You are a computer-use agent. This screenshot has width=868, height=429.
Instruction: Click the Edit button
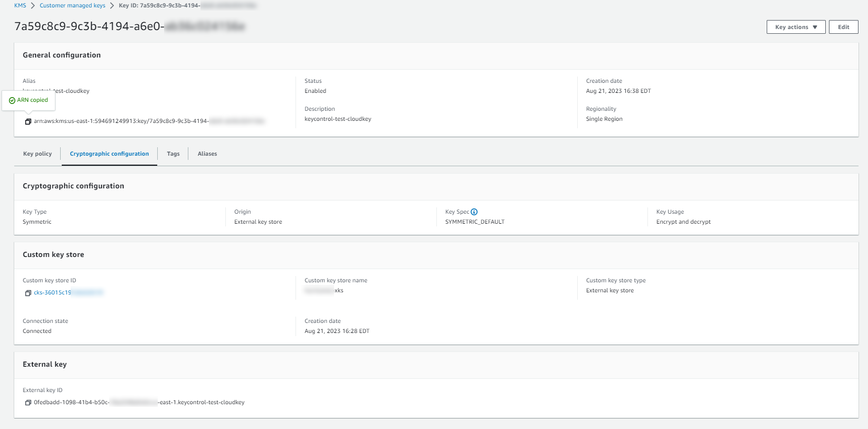843,27
